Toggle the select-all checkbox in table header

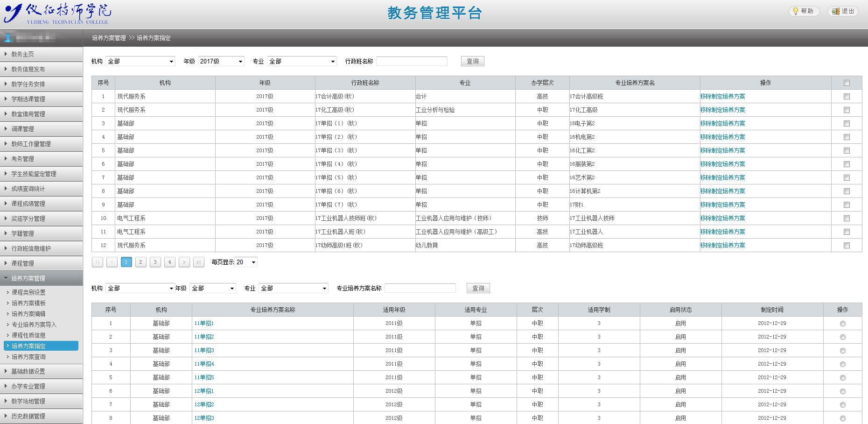tap(847, 83)
